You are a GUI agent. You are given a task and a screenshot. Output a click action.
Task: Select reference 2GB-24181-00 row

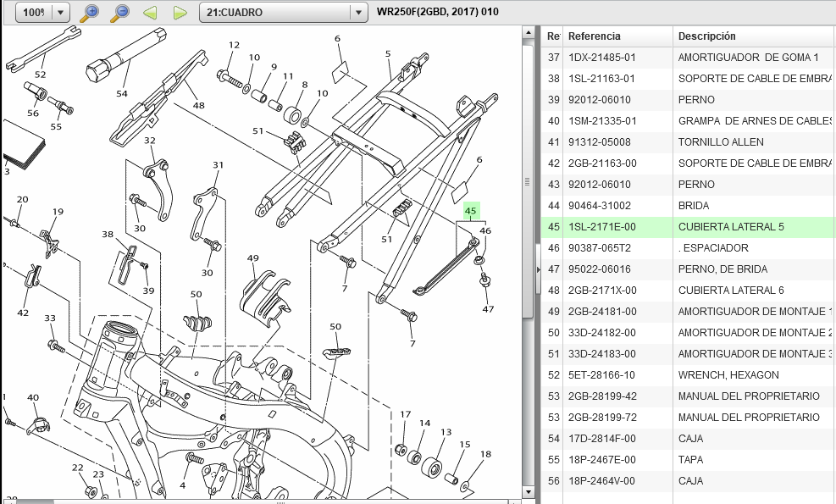click(689, 312)
